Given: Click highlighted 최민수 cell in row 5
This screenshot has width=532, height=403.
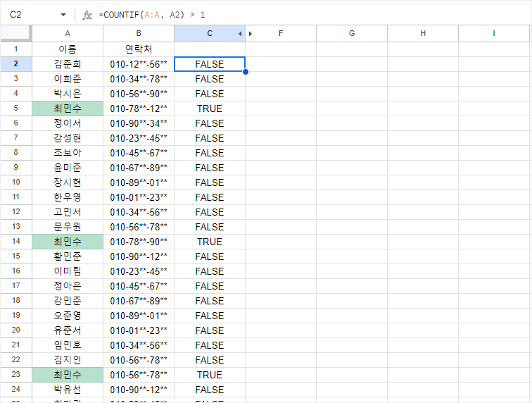Looking at the screenshot, I should click(68, 108).
